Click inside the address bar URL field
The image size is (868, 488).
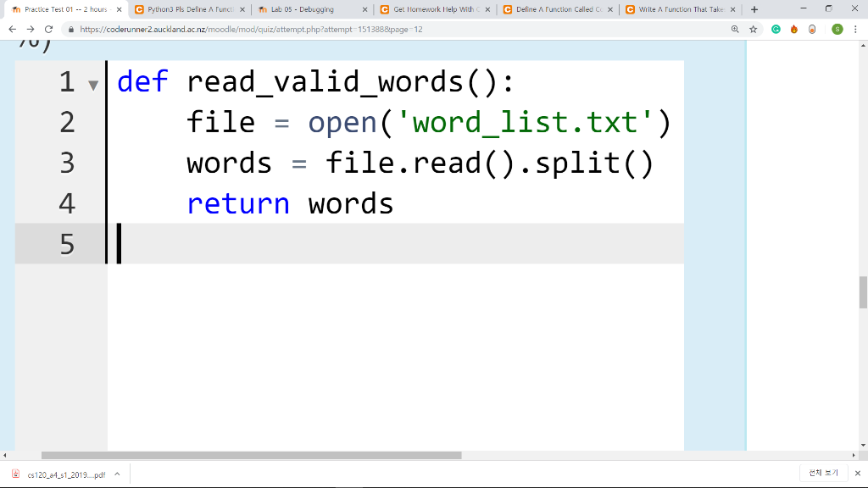[x=339, y=28]
